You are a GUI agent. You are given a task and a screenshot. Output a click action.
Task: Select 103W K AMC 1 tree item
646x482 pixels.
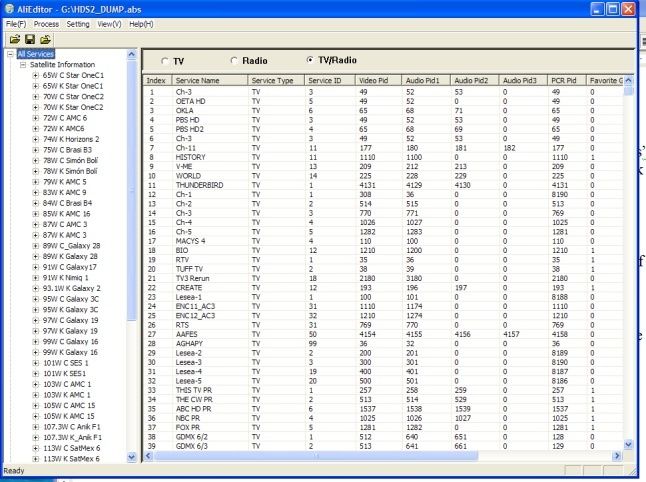[x=67, y=395]
